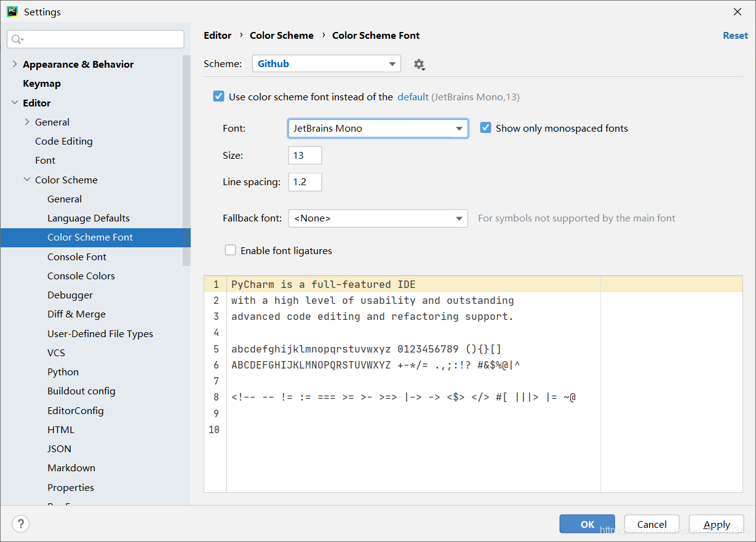Select General under Color Scheme
Screen dimensions: 756x542
click(65, 199)
